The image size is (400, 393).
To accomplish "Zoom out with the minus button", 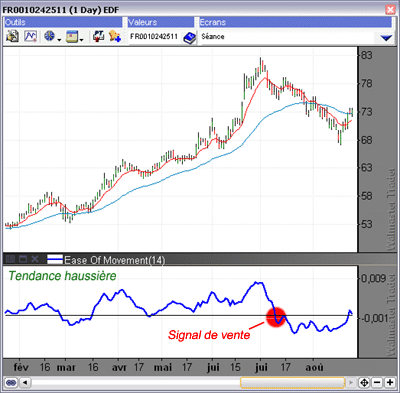I will click(x=377, y=383).
